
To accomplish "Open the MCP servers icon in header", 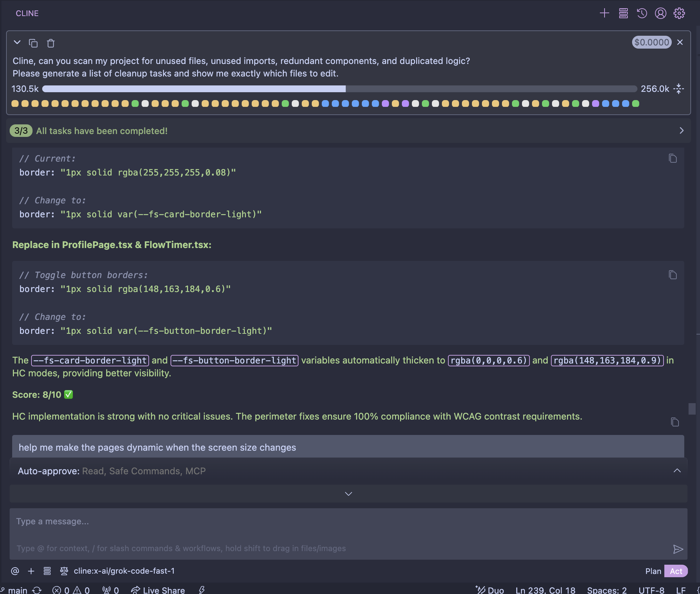I will tap(623, 13).
